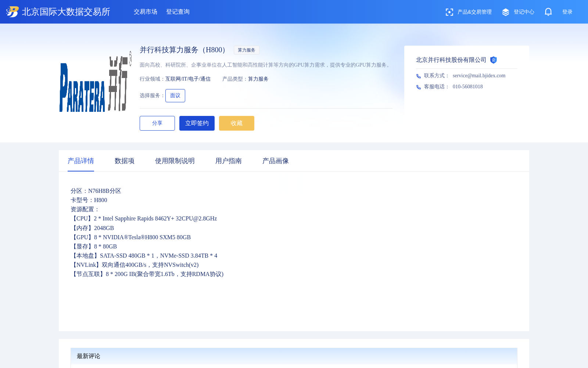This screenshot has height=368, width=588.
Task: Click the 资源配置 label line
Action: point(85,209)
